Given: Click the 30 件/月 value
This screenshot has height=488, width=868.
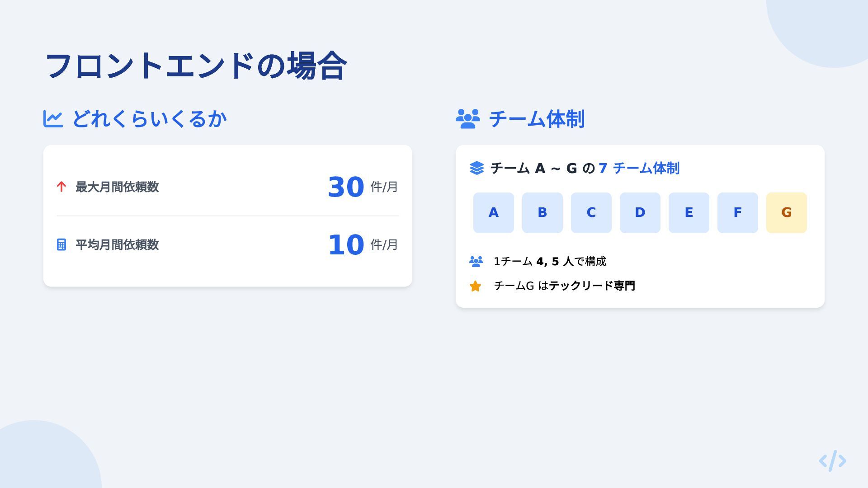Looking at the screenshot, I should (363, 187).
